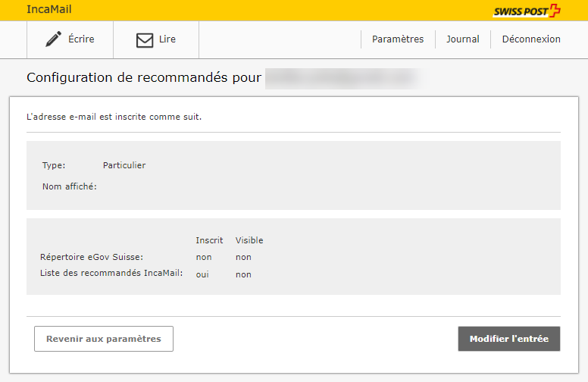Open the Journal page

tap(462, 39)
